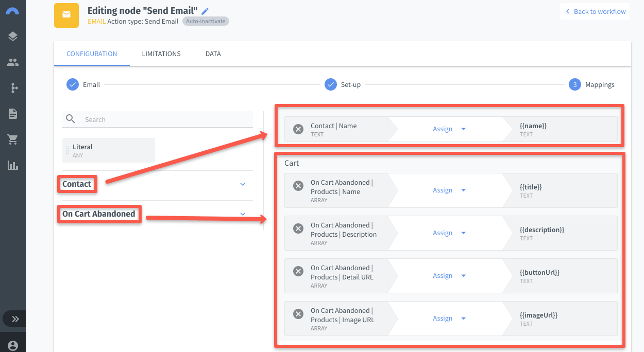Expand the On Cart Abandoned section chevron
The height and width of the screenshot is (352, 644).
243,214
